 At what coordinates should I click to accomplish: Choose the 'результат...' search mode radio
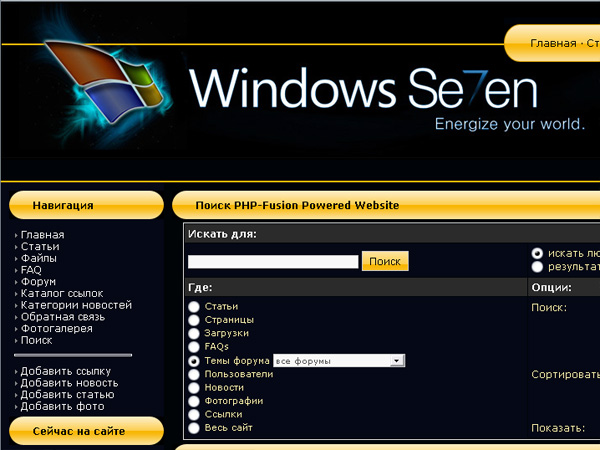pos(537,267)
